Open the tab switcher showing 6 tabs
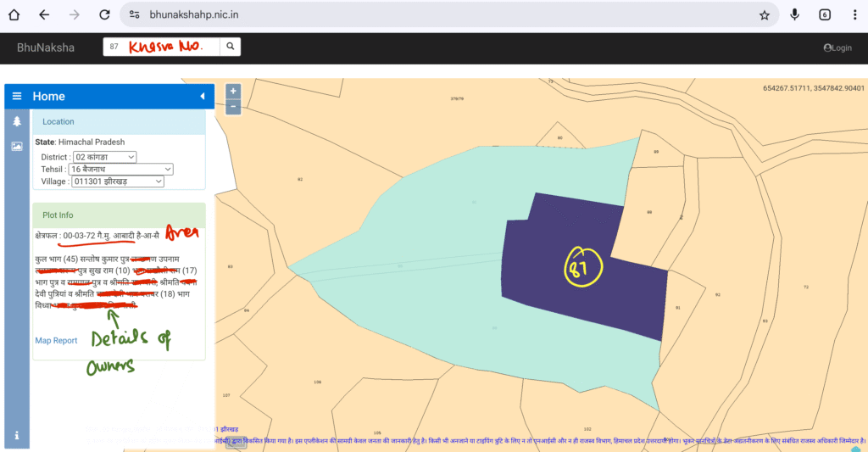This screenshot has width=868, height=452. coord(825,15)
